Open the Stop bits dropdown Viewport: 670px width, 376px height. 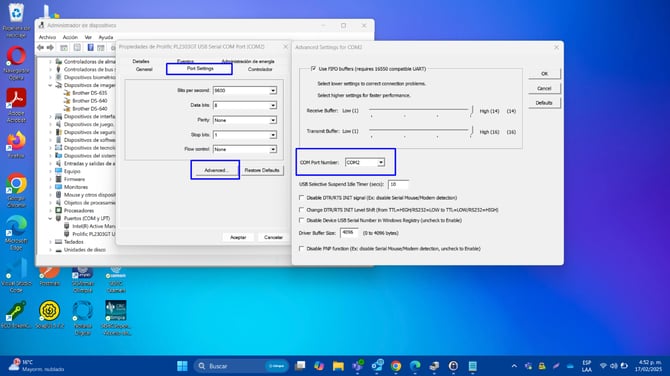point(273,135)
